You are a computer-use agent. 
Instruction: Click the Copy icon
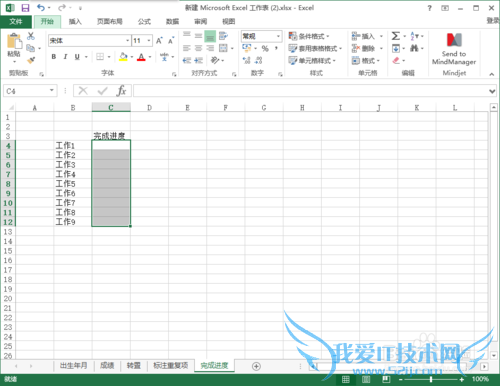(31, 48)
